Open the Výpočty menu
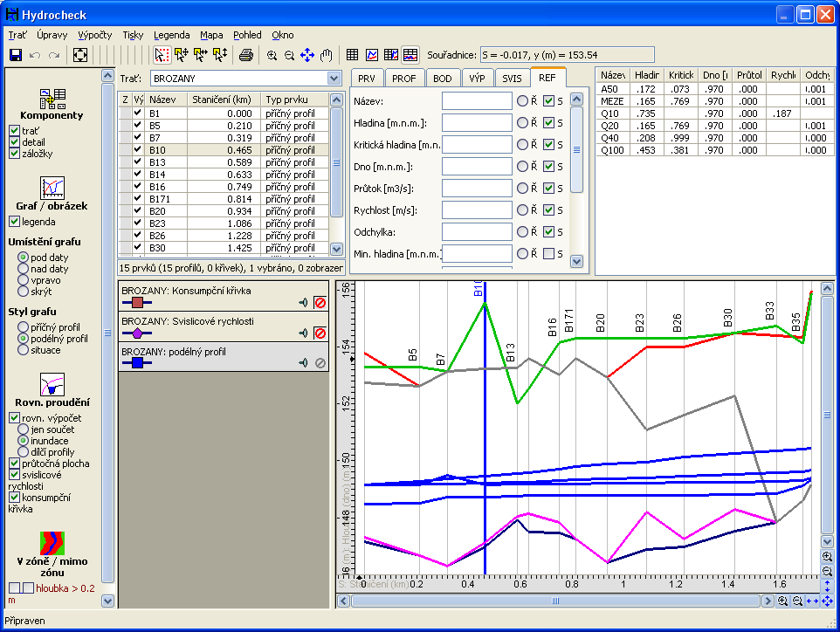840x632 pixels. [94, 35]
